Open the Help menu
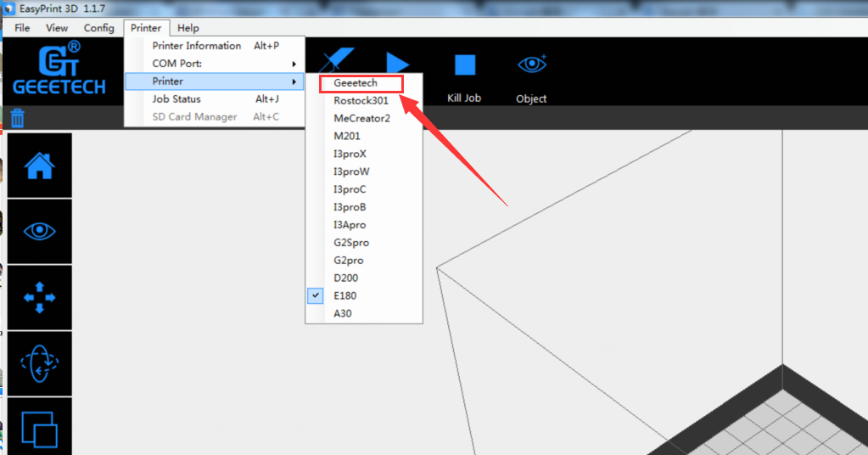The width and height of the screenshot is (868, 455). 188,28
